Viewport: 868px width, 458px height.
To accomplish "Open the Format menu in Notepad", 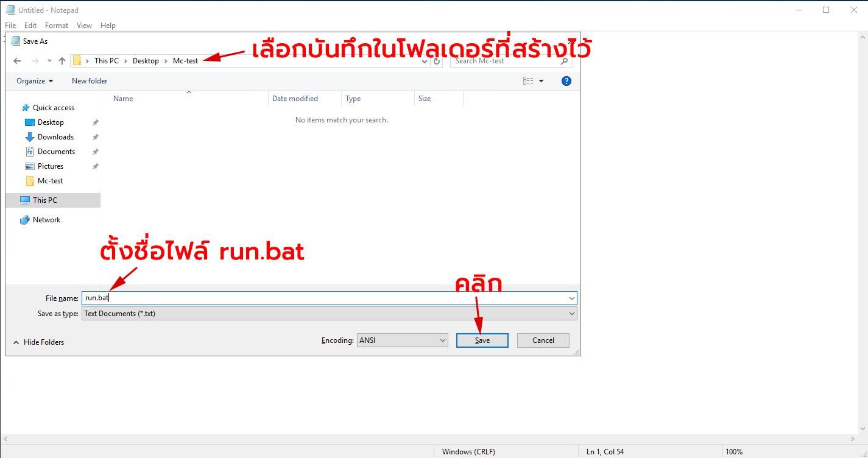I will tap(56, 25).
